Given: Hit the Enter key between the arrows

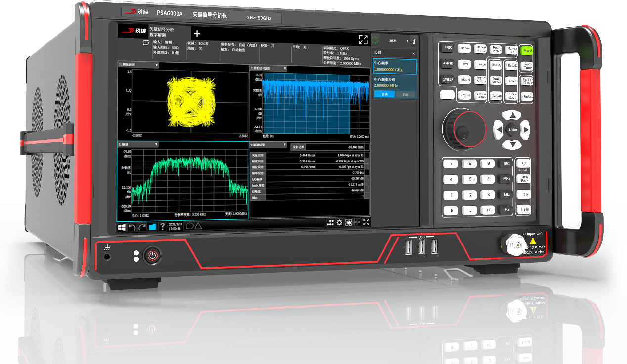Looking at the screenshot, I should 513,130.
